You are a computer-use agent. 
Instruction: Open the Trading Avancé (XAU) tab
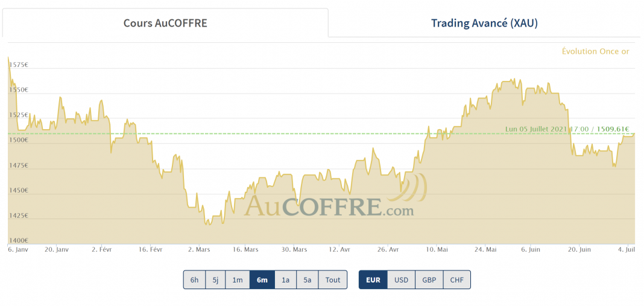tap(484, 23)
